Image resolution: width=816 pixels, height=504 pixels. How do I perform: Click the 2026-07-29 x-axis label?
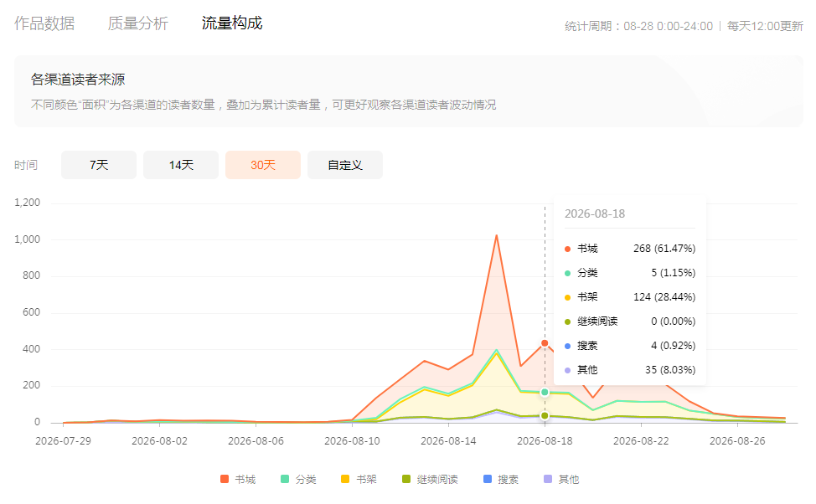tap(63, 441)
